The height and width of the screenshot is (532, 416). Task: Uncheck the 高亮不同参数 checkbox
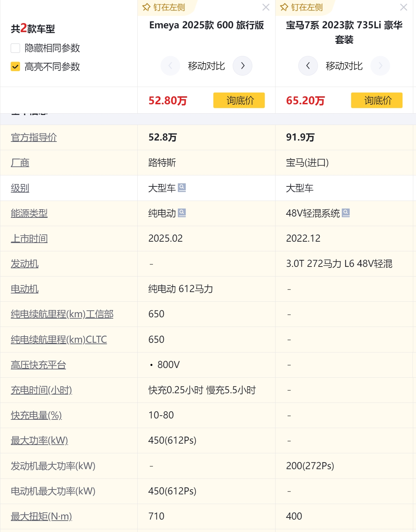(15, 66)
